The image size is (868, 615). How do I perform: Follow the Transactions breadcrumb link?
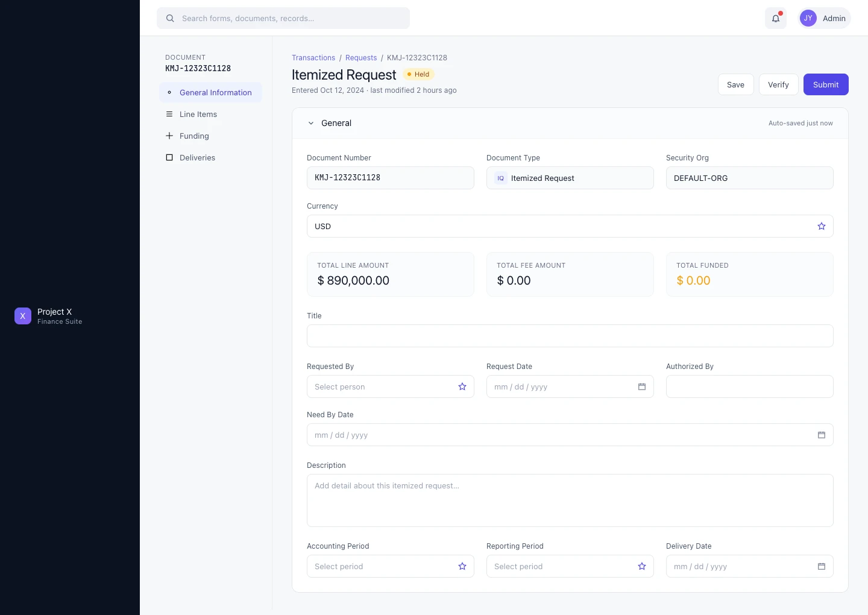313,58
